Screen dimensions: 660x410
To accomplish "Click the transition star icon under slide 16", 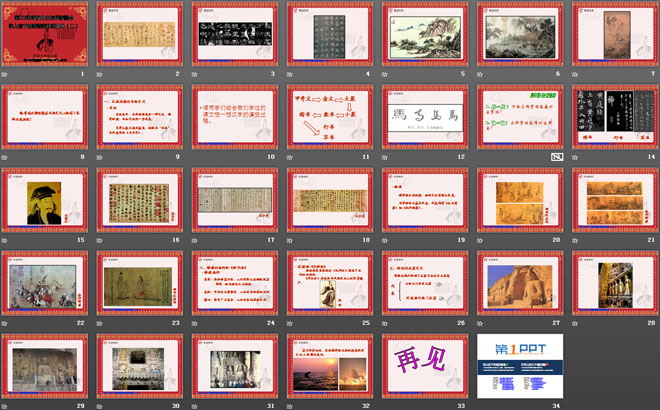I will (x=99, y=240).
